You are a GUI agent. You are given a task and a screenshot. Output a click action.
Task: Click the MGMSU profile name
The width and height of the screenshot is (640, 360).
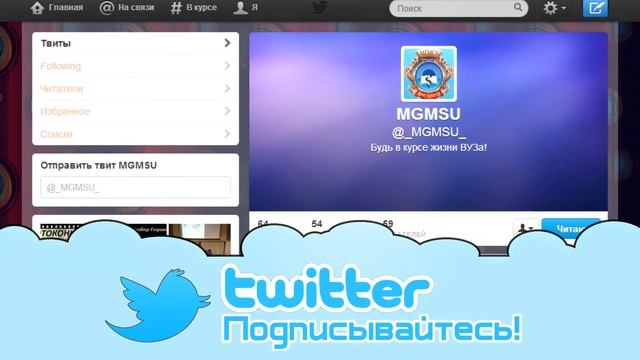[x=429, y=114]
